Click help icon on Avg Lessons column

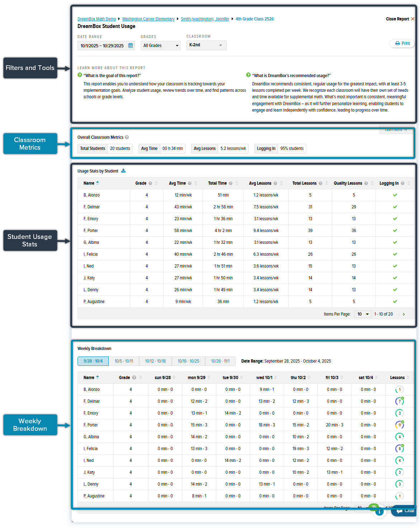tap(275, 183)
